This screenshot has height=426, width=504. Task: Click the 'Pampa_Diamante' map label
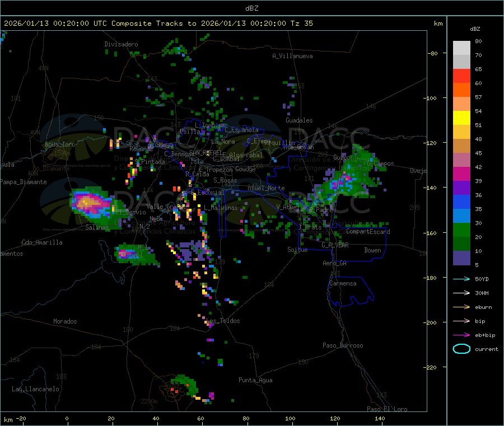click(24, 182)
